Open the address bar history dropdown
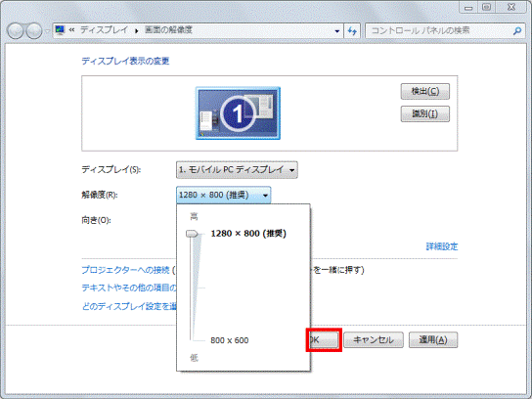Image resolution: width=532 pixels, height=399 pixels. click(x=337, y=31)
